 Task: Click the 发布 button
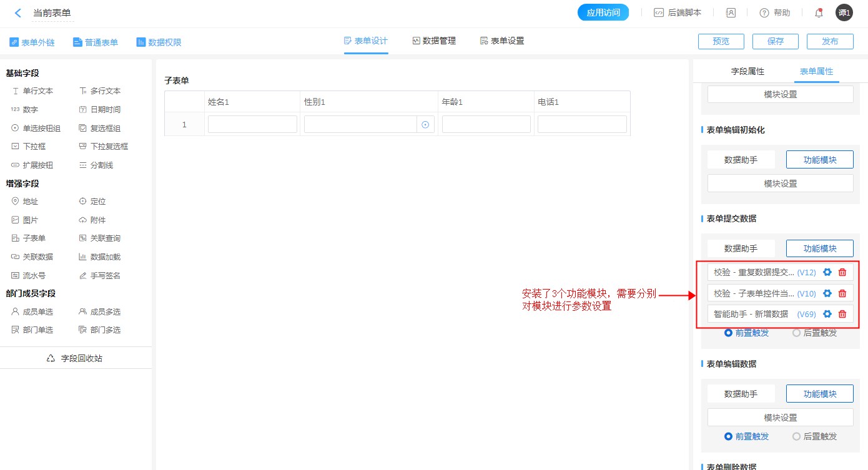(830, 41)
